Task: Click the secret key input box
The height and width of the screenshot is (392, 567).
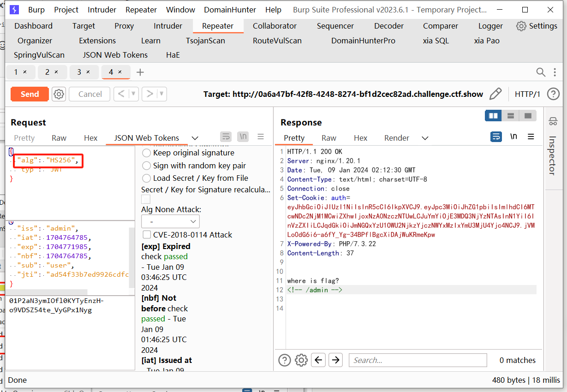Action: (x=146, y=199)
